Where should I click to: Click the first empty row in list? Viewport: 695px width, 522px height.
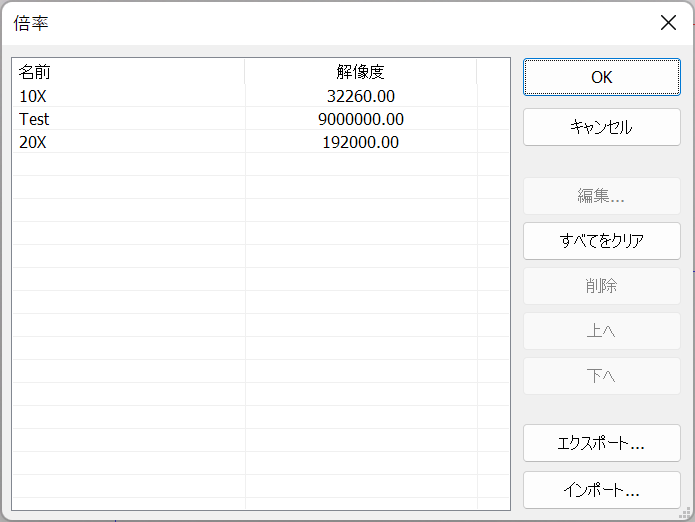pos(261,164)
